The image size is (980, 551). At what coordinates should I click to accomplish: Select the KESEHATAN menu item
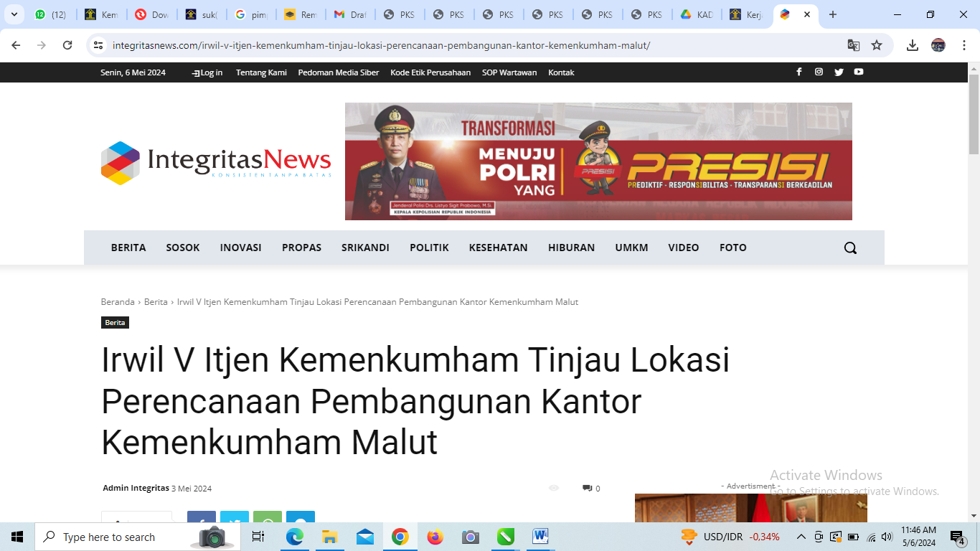click(499, 248)
